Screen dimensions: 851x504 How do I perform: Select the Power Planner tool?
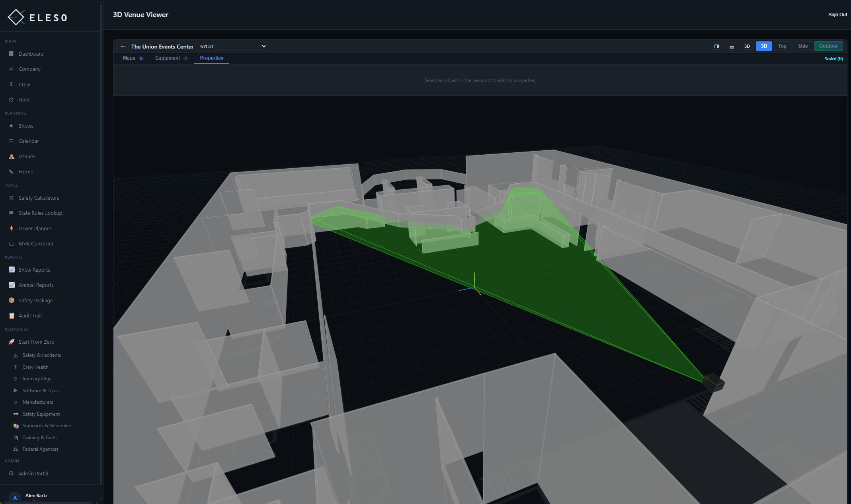pyautogui.click(x=35, y=228)
